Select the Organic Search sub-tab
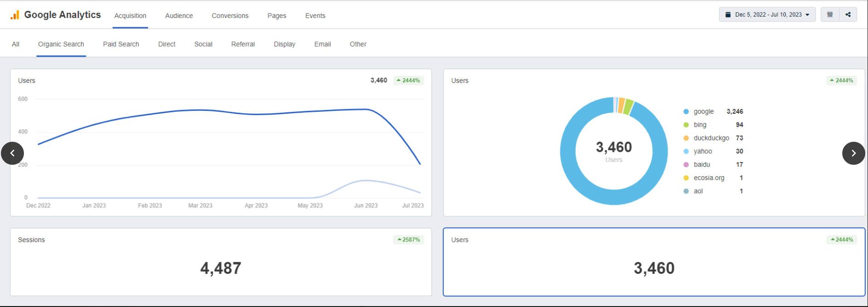Viewport: 868px width, 307px height. pyautogui.click(x=61, y=44)
